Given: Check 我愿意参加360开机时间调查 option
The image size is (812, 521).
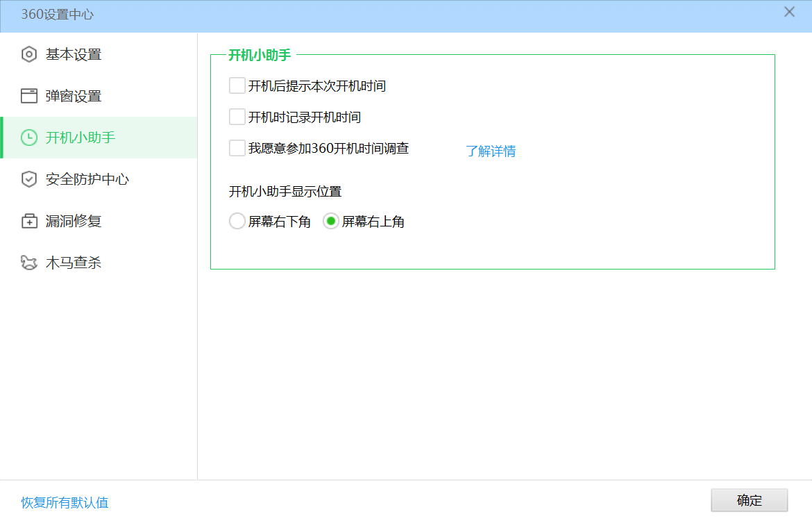Looking at the screenshot, I should click(x=237, y=148).
